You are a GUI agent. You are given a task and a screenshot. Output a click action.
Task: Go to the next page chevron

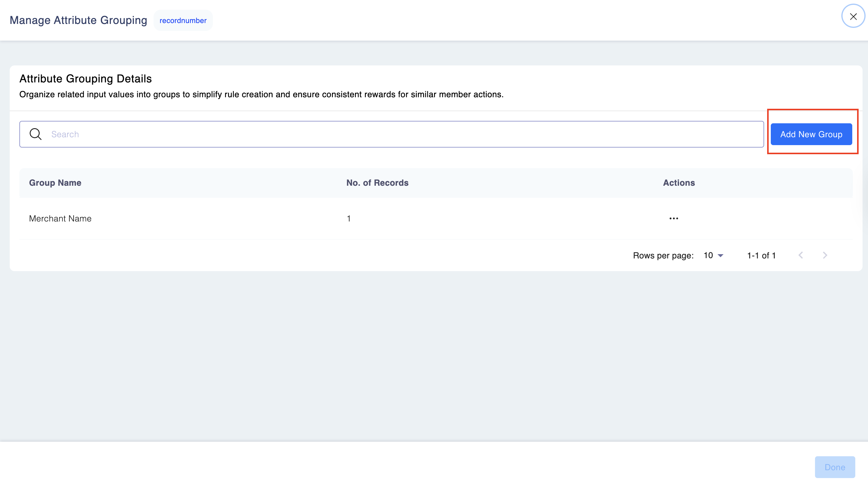point(825,255)
